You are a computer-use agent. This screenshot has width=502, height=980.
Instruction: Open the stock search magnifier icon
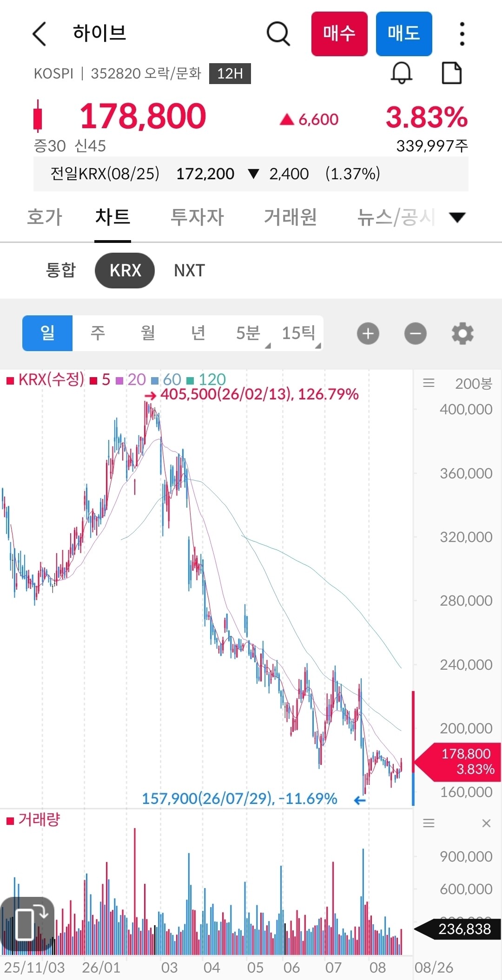click(278, 34)
